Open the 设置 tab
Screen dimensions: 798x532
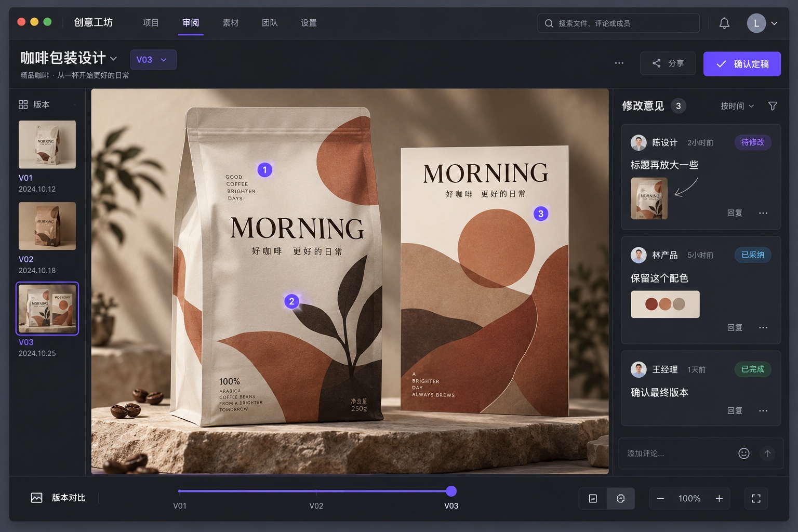[309, 23]
